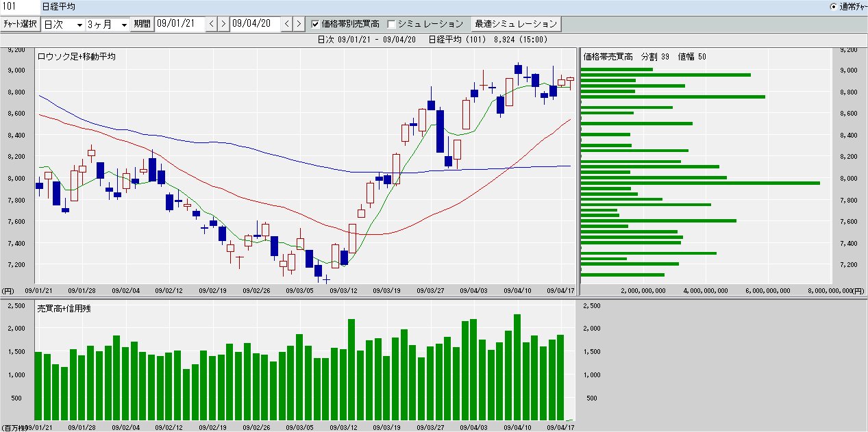This screenshot has width=868, height=432.
Task: Step start date forward with right arrow
Action: click(223, 24)
